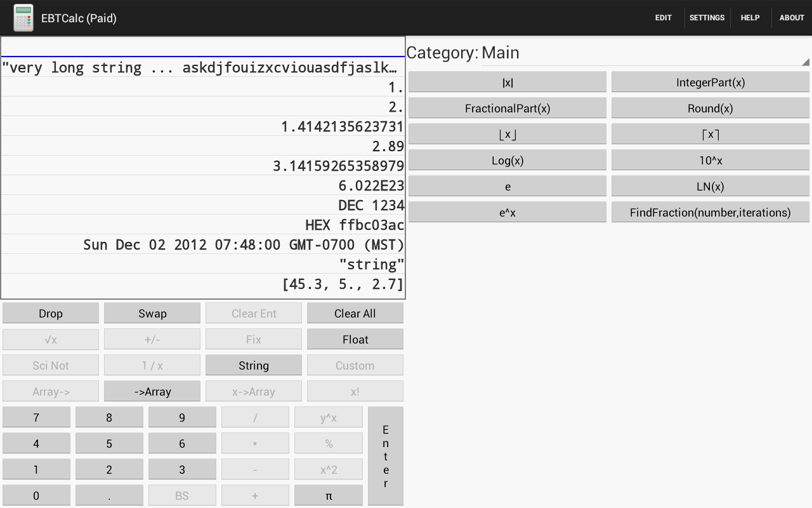Swap the top two stack values
The image size is (812, 508).
point(152,312)
